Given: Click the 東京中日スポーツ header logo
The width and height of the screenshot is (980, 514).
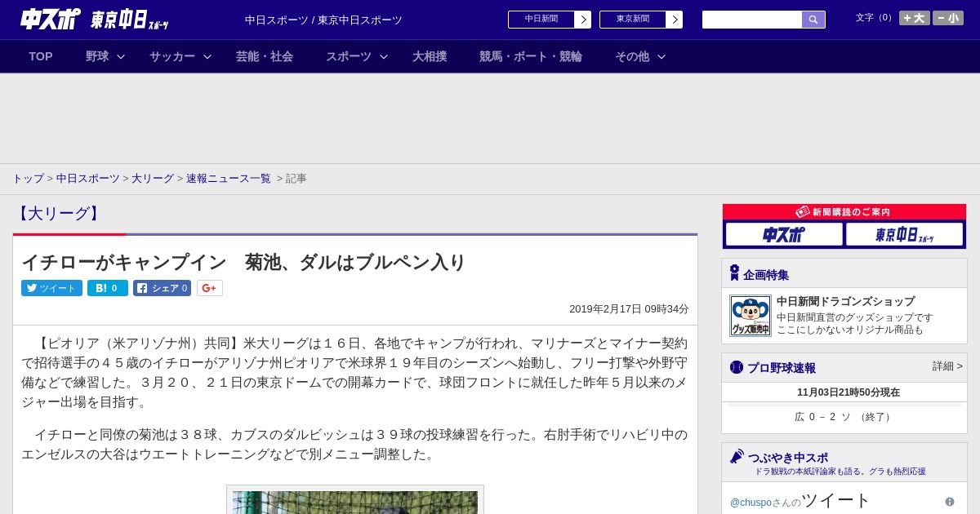Looking at the screenshot, I should [130, 20].
